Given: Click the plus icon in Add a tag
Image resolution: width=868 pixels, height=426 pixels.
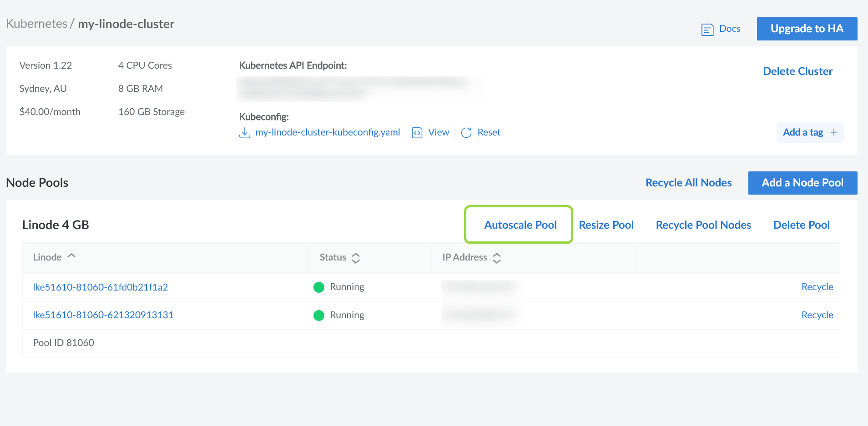Looking at the screenshot, I should click(833, 133).
